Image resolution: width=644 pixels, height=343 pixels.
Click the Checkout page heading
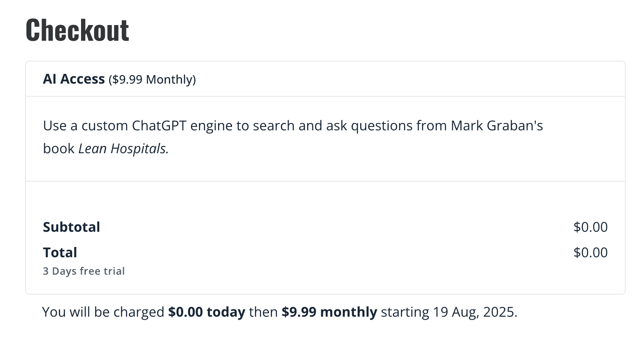click(77, 30)
